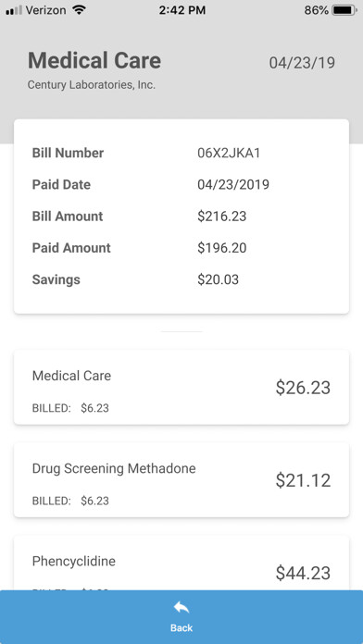Select the Phencyclidine line item card
The width and height of the screenshot is (363, 644).
[x=181, y=563]
